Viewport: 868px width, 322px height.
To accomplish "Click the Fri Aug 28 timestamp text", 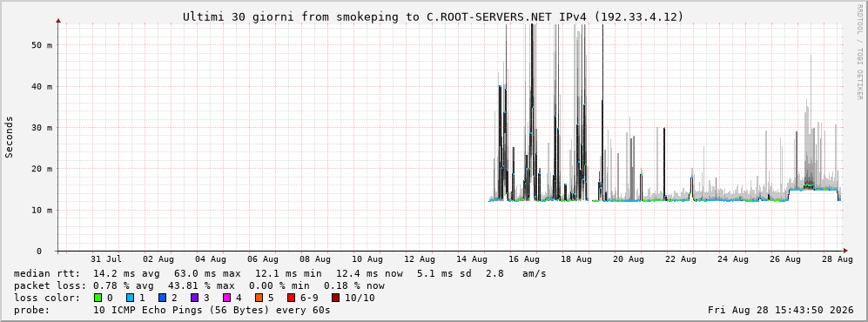I will [x=781, y=311].
